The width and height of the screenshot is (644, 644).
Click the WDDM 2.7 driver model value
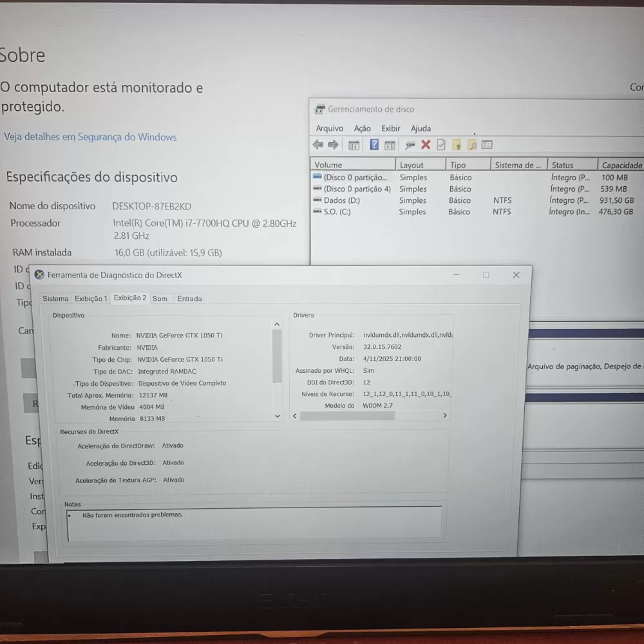377,405
